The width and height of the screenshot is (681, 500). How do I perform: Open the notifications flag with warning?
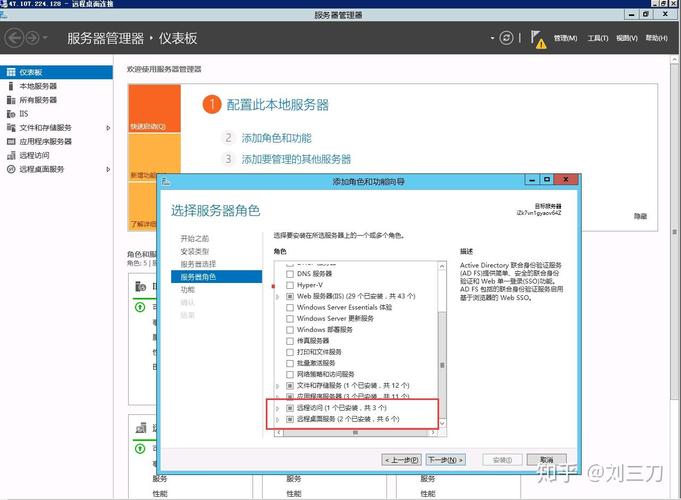coord(538,39)
